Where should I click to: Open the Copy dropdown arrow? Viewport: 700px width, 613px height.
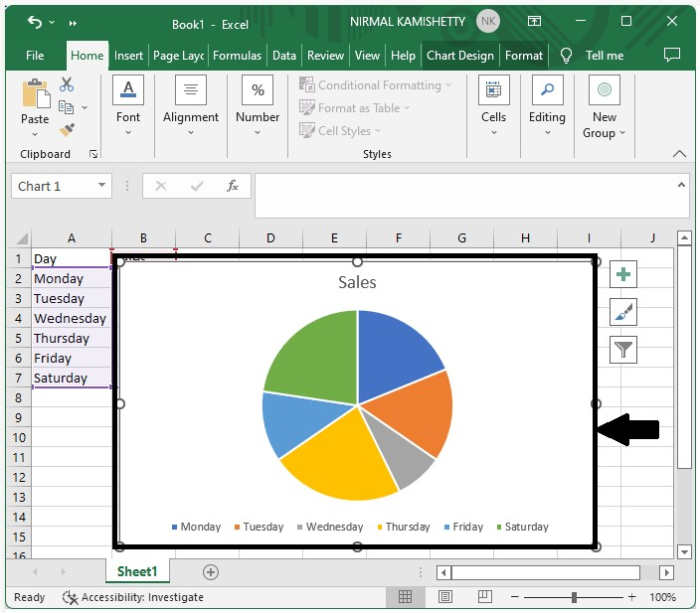pos(84,107)
